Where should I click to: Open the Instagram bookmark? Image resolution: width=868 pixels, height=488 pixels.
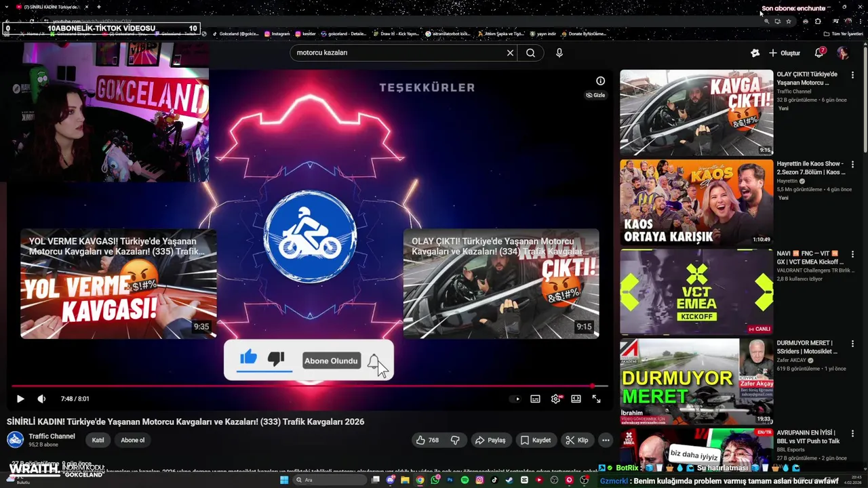coord(277,34)
